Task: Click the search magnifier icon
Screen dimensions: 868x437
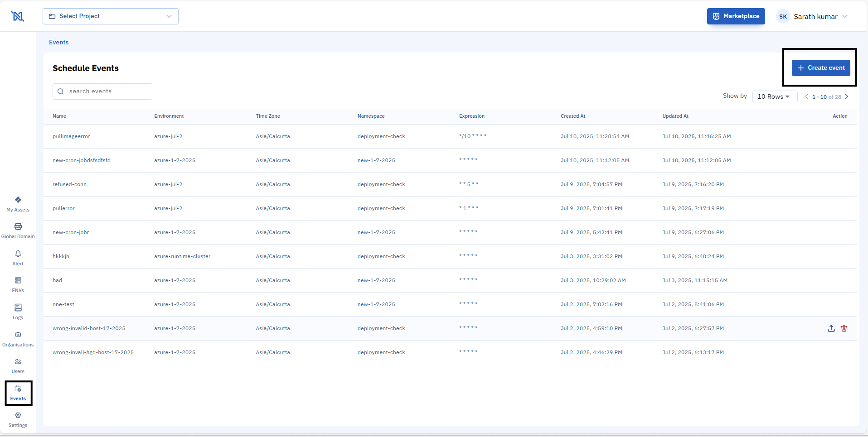Action: click(x=61, y=91)
